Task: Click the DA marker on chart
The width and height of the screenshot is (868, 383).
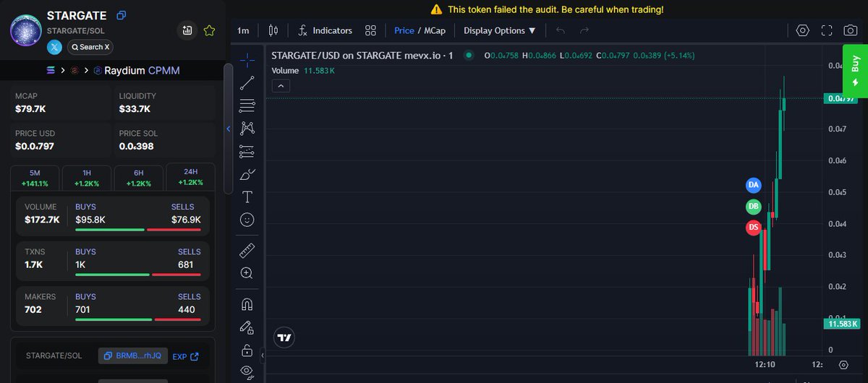Action: (754, 185)
